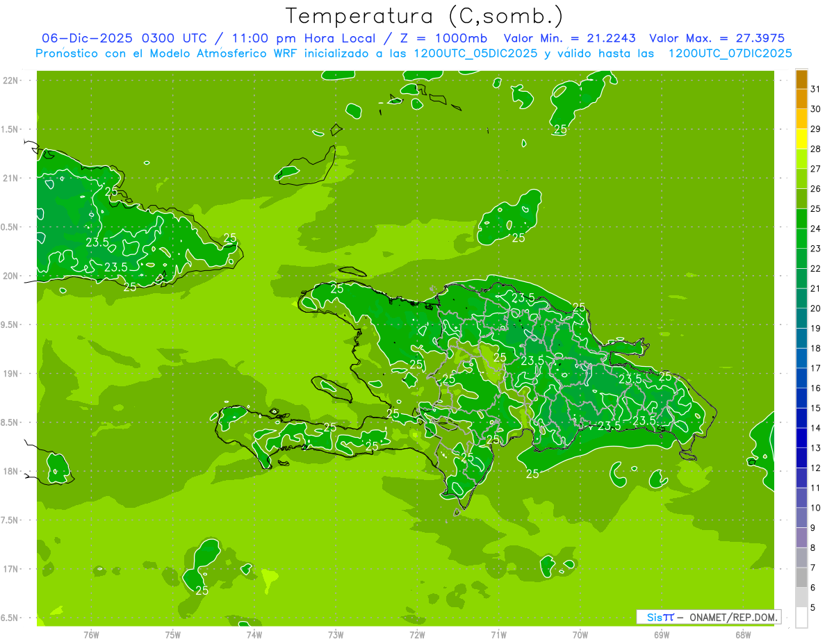Click the 73W longitude axis label

[x=336, y=635]
